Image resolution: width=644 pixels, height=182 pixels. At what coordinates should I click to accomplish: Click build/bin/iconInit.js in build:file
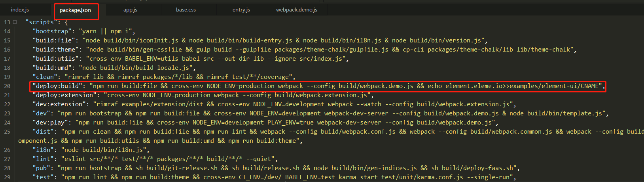(141, 40)
